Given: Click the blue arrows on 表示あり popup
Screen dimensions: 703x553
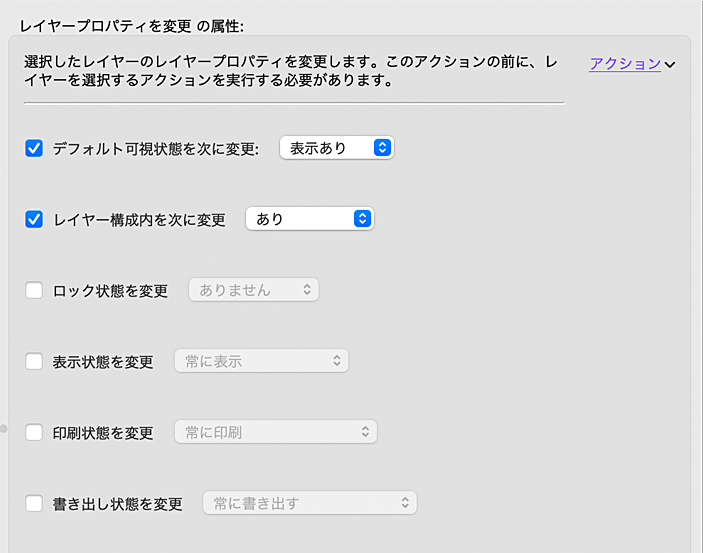Looking at the screenshot, I should click(381, 148).
